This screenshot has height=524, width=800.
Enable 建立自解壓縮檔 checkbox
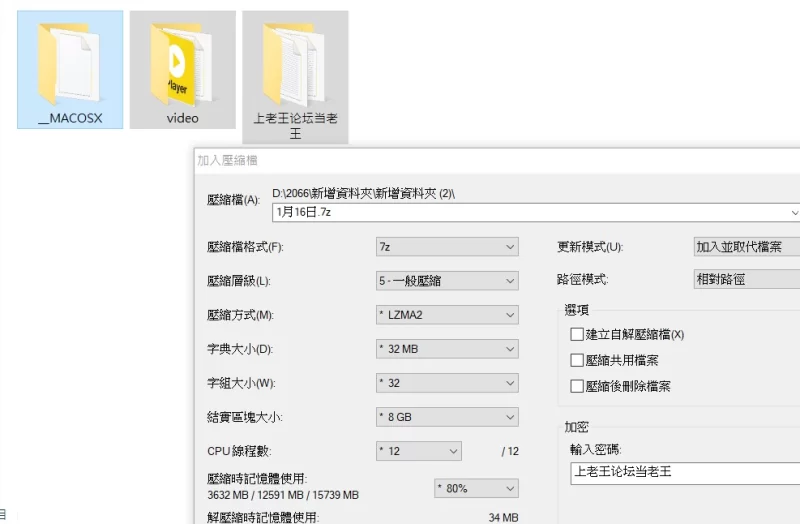pos(576,334)
